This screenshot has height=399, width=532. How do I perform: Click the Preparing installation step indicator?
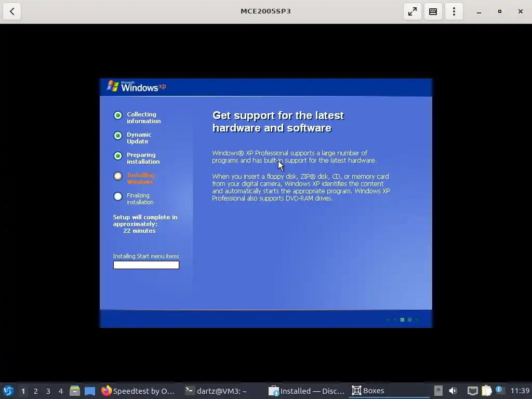[118, 156]
